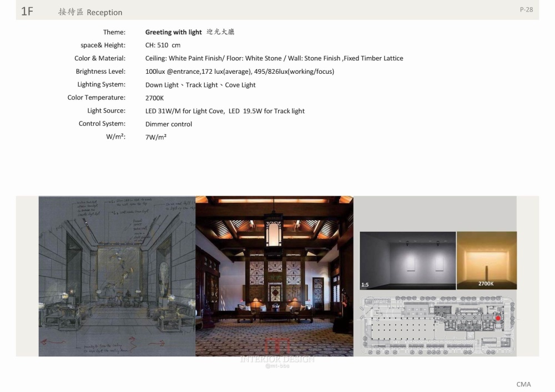This screenshot has width=555, height=392.
Task: Click the red location marker on floor plan
Action: [x=498, y=318]
